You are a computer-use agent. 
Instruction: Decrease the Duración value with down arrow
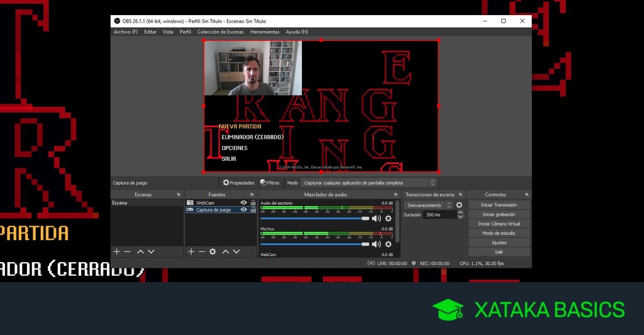460,217
